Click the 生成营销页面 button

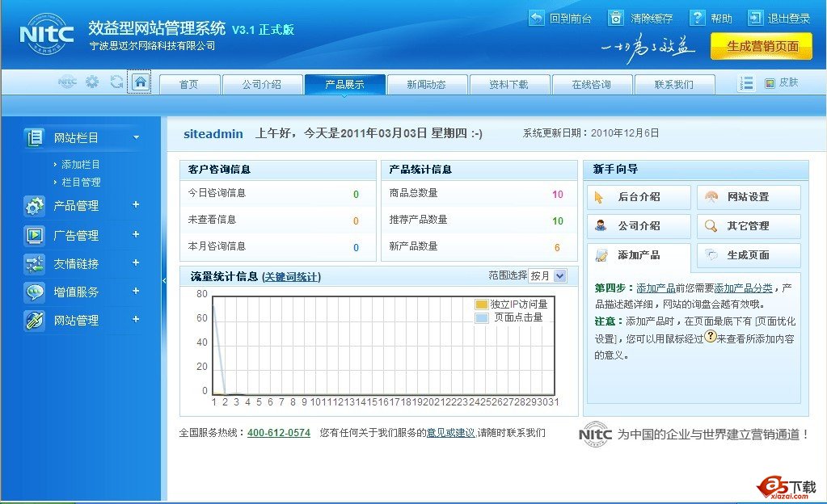click(x=762, y=46)
